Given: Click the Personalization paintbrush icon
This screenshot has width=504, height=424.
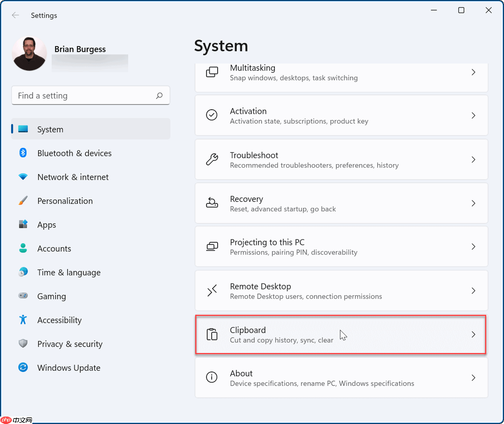Looking at the screenshot, I should click(23, 201).
